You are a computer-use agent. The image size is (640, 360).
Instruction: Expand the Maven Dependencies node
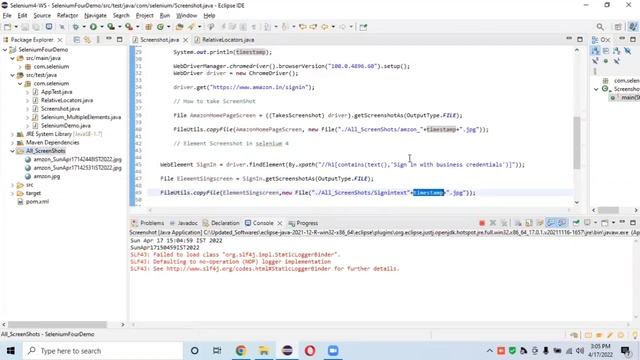13,143
